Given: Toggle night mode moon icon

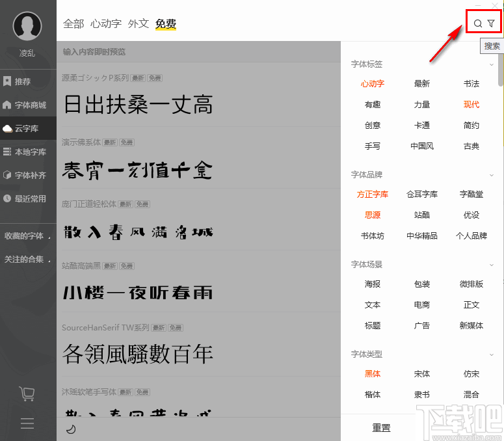Looking at the screenshot, I should pyautogui.click(x=71, y=429).
